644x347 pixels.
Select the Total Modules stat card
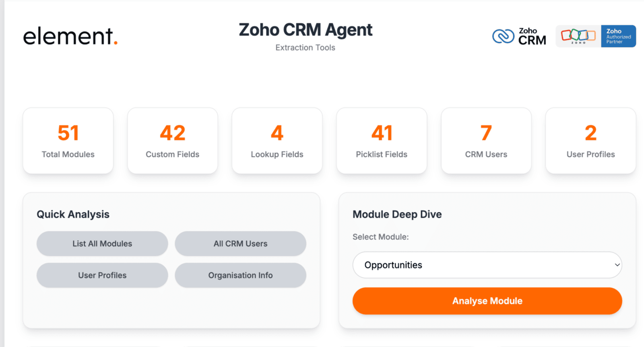coord(68,141)
